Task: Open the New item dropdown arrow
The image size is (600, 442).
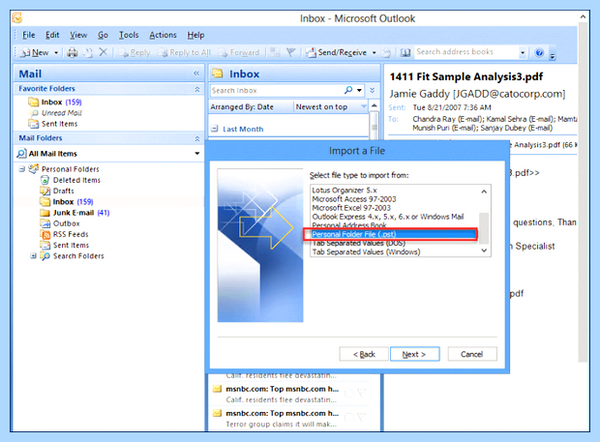Action: 56,52
